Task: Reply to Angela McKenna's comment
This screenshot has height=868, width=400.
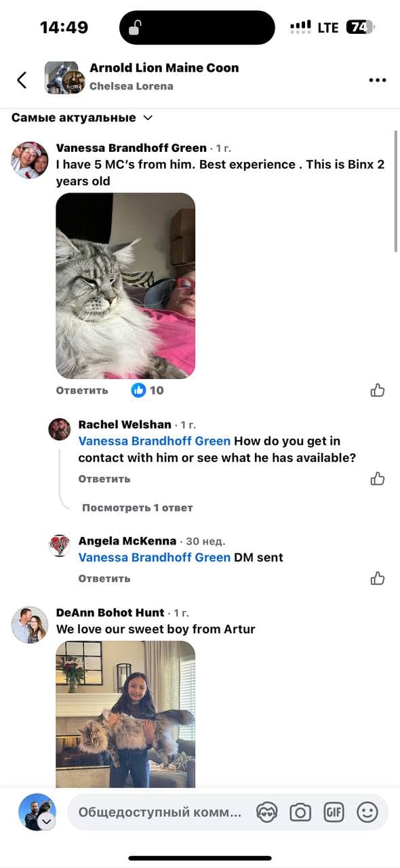Action: 104,578
